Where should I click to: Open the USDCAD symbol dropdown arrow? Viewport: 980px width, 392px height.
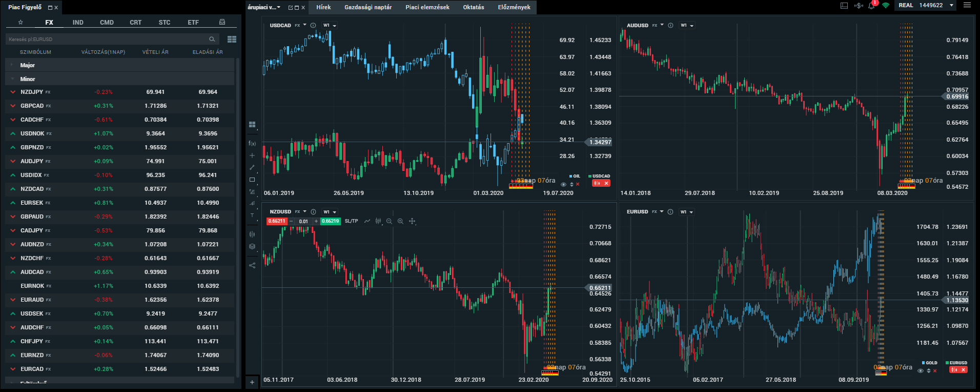(x=305, y=25)
